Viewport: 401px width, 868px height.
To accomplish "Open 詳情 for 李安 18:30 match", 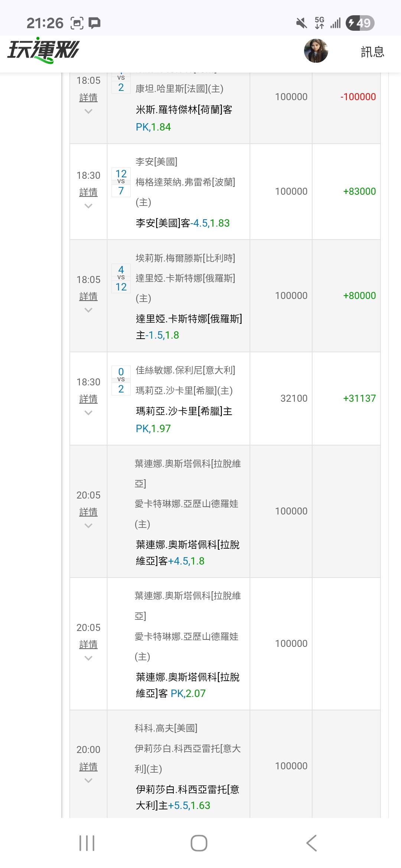I will coord(88,192).
